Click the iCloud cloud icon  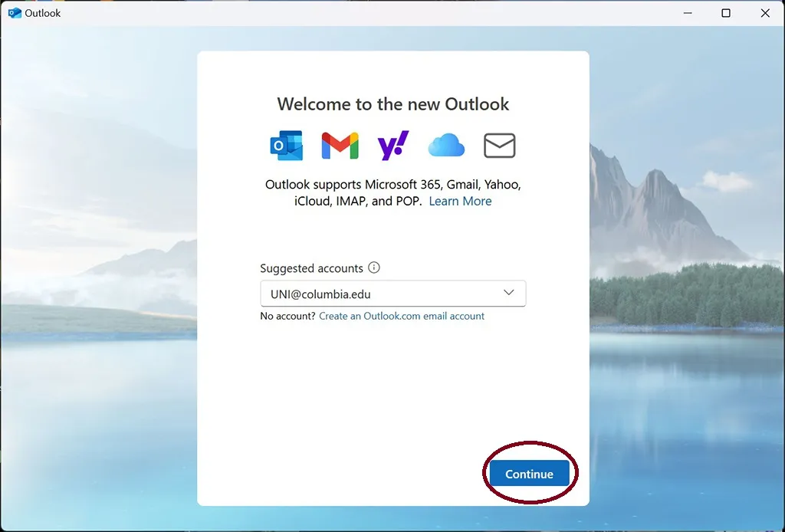[446, 146]
